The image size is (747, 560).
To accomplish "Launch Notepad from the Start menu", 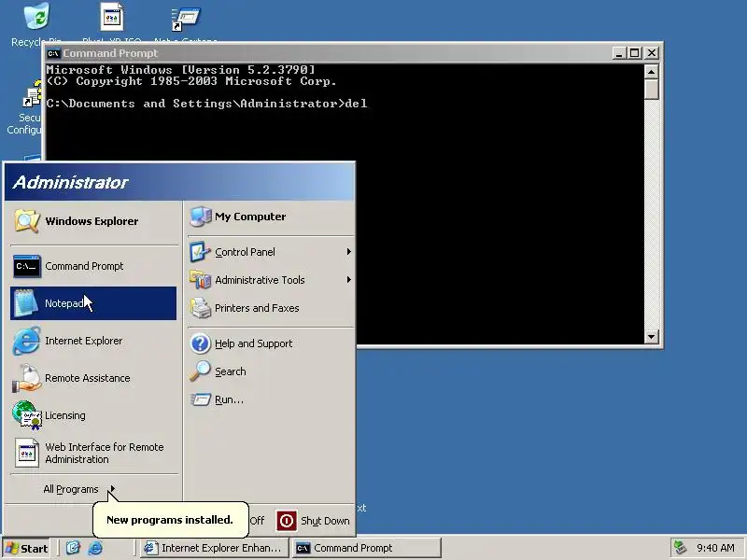I will 92,303.
